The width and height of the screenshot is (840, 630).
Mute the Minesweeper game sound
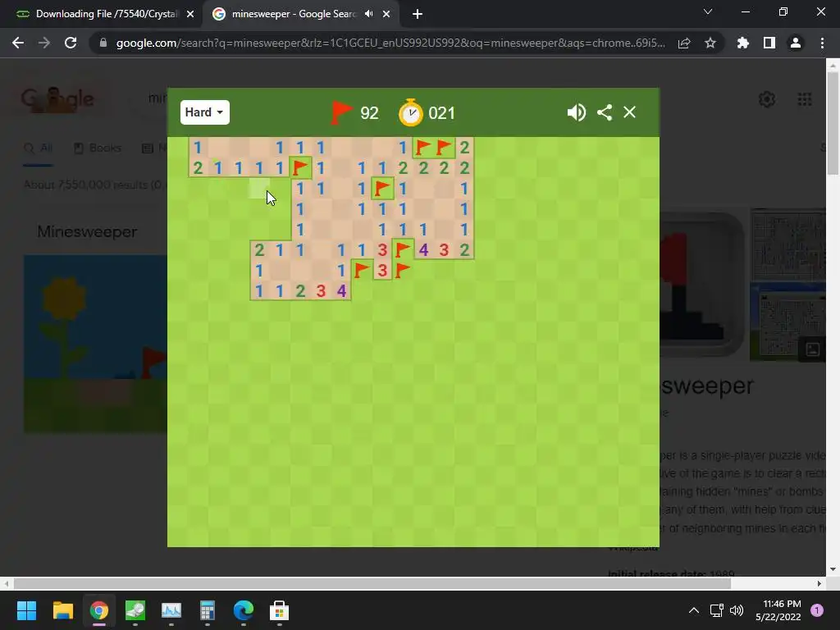[577, 112]
